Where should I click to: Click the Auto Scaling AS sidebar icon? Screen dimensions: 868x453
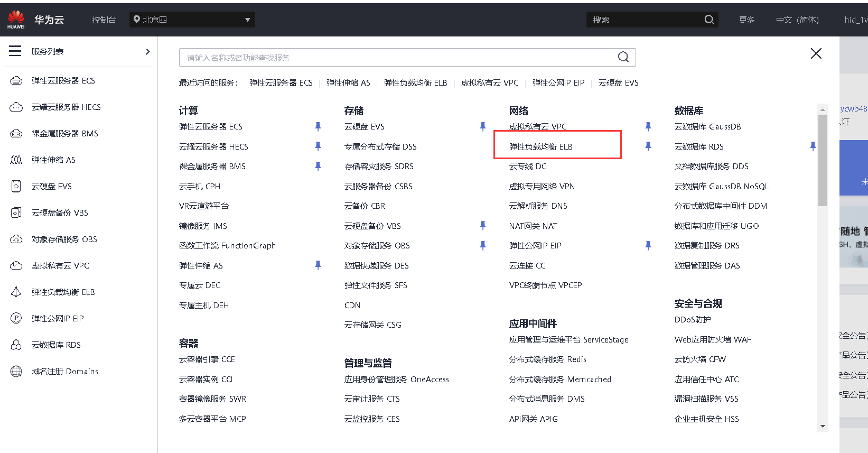[16, 160]
